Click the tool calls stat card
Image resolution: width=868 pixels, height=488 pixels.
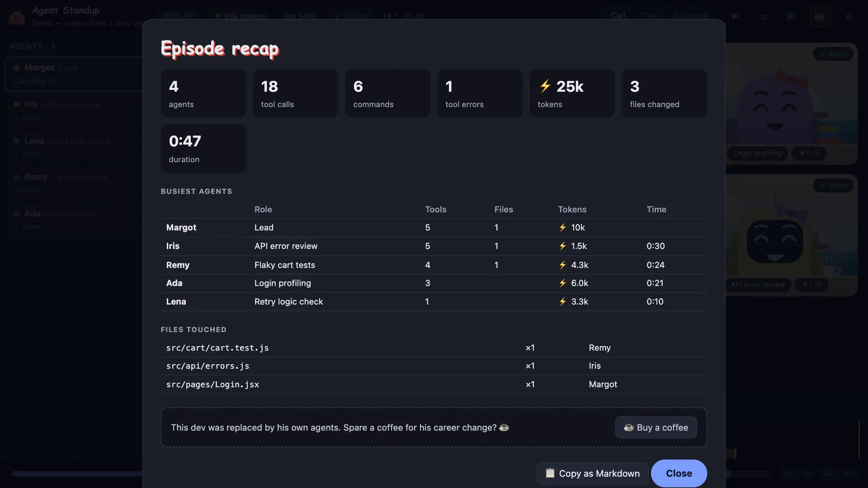point(296,93)
